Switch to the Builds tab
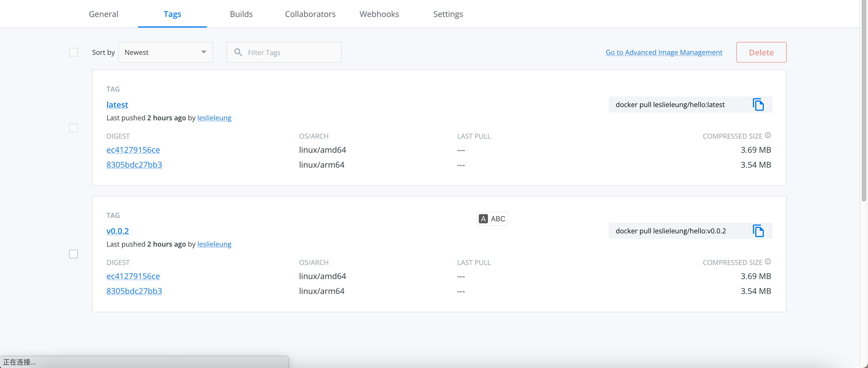Viewport: 868px width, 368px height. point(241,14)
